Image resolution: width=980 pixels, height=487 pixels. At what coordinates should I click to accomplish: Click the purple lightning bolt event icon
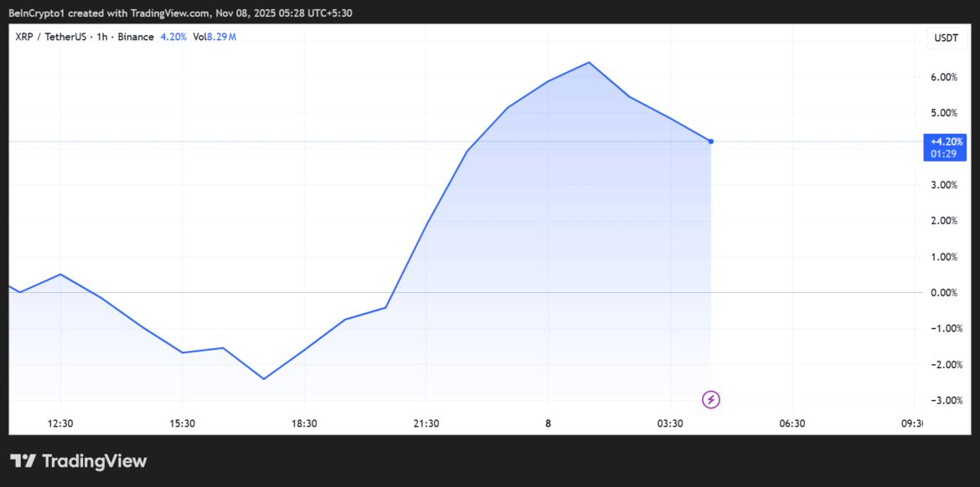[711, 400]
